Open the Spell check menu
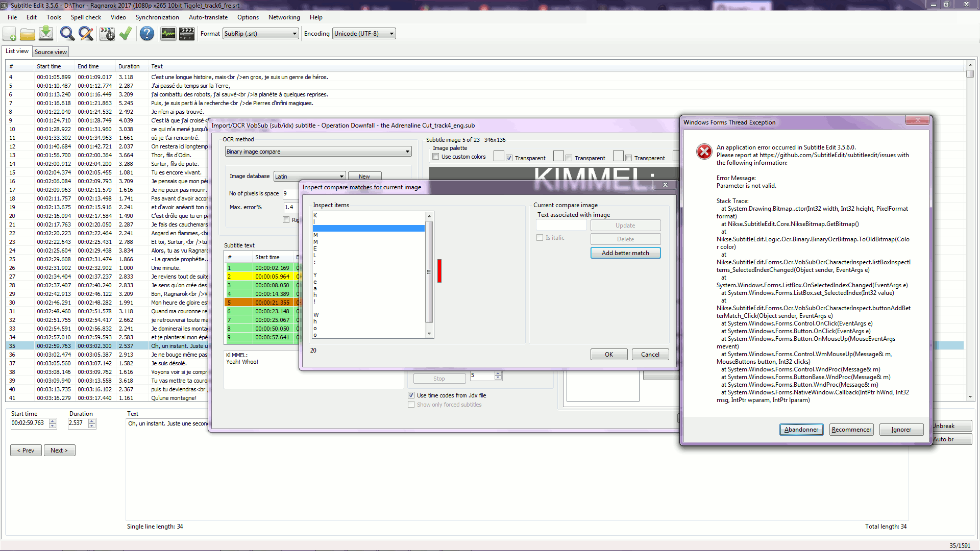This screenshot has width=980, height=551. pyautogui.click(x=86, y=17)
